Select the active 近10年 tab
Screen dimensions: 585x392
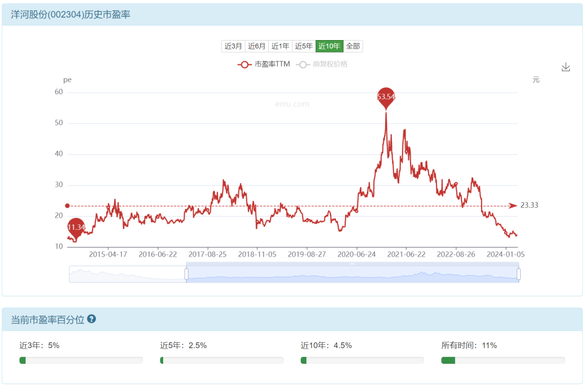coord(329,46)
